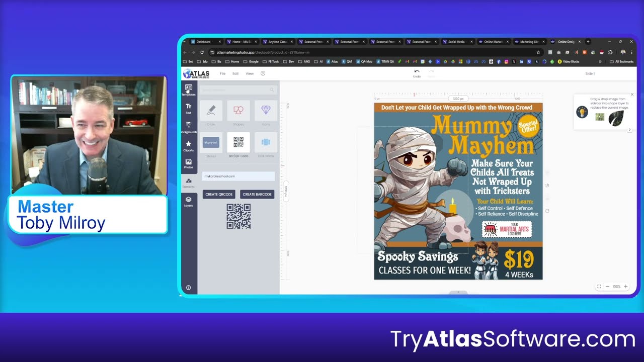Open the FB Tools bookmarks folder
Image resolution: width=644 pixels, height=362 pixels.
pyautogui.click(x=270, y=62)
